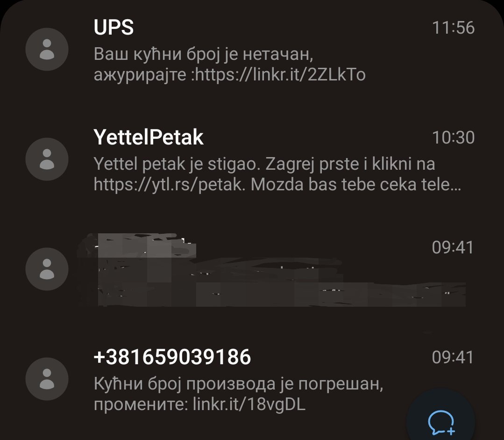504x440 pixels.
Task: Select the UPS sender name
Action: (114, 27)
